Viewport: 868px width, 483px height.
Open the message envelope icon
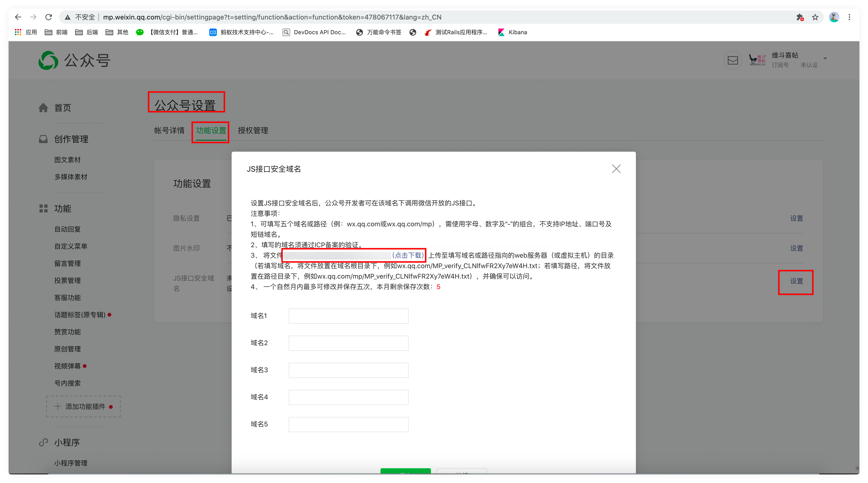click(x=733, y=60)
